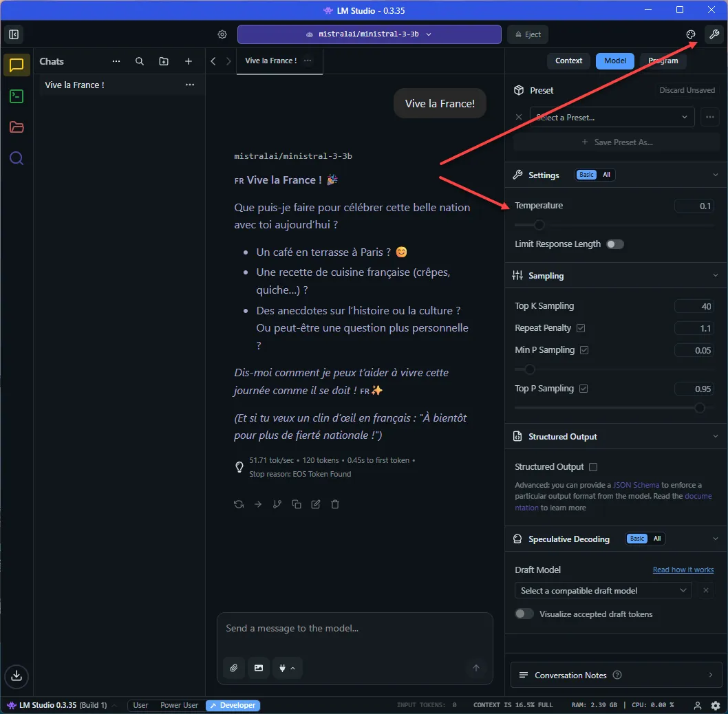Collapse the Sampling section
The image size is (728, 714).
pos(716,275)
